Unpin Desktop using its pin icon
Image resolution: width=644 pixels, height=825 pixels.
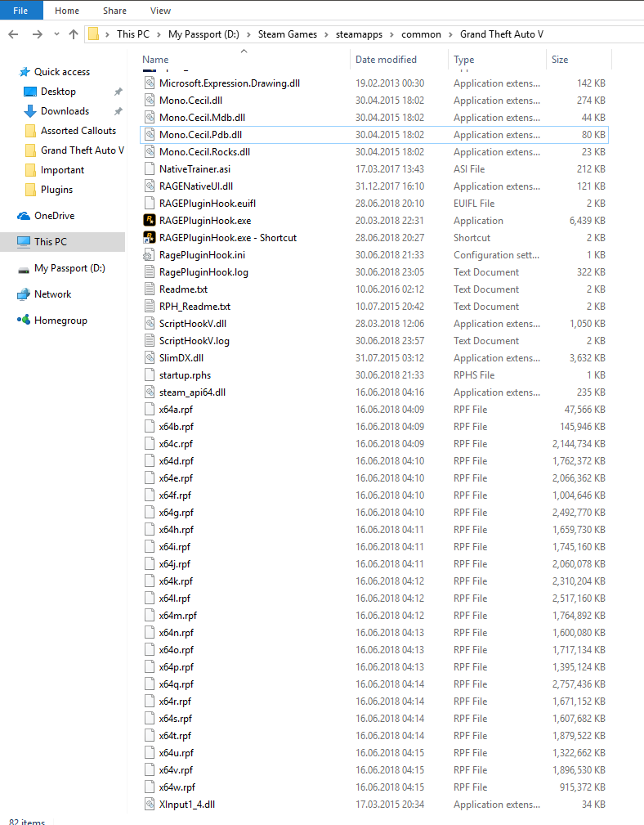(x=119, y=92)
